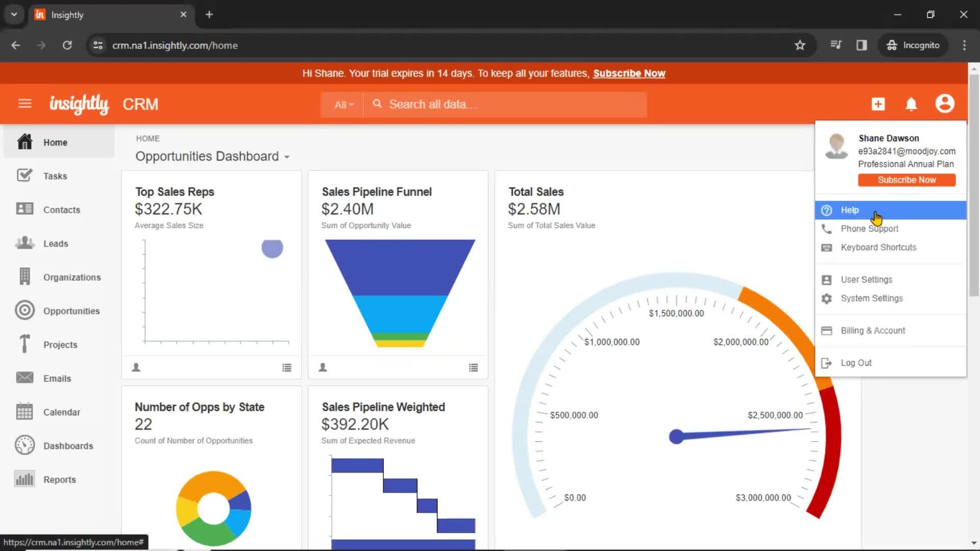This screenshot has width=980, height=551.
Task: Open Organizations from the sidebar
Action: coord(59,277)
